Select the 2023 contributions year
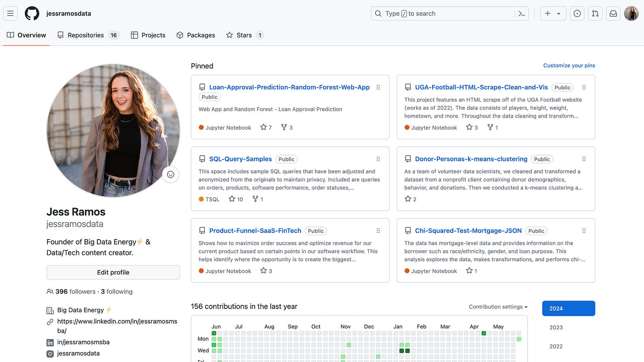The width and height of the screenshot is (644, 362). [x=556, y=327]
